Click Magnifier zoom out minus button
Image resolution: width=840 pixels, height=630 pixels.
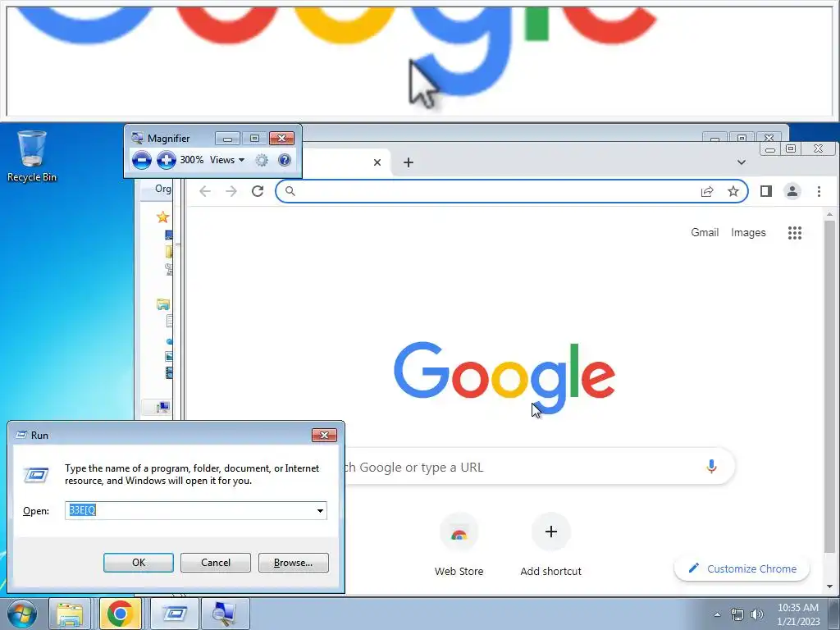coord(141,160)
